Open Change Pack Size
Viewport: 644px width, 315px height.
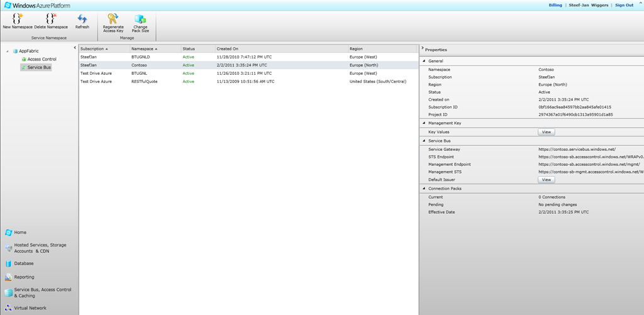click(140, 23)
